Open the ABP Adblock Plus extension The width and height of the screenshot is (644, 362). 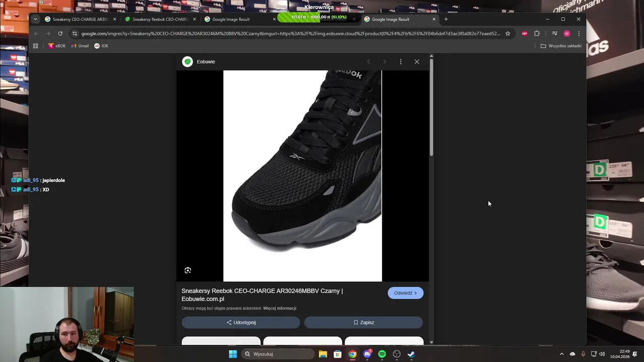[x=524, y=34]
